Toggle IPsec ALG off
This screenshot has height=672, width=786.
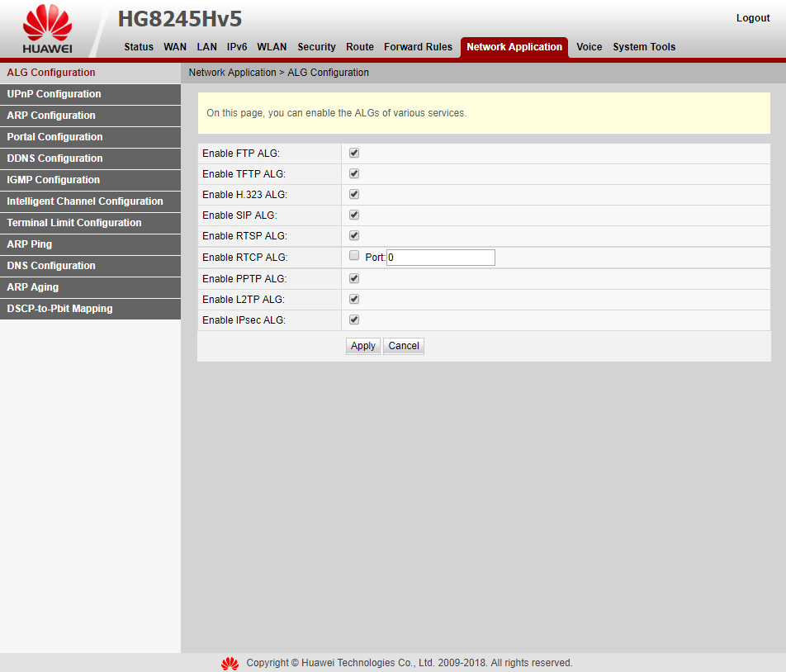coord(353,319)
